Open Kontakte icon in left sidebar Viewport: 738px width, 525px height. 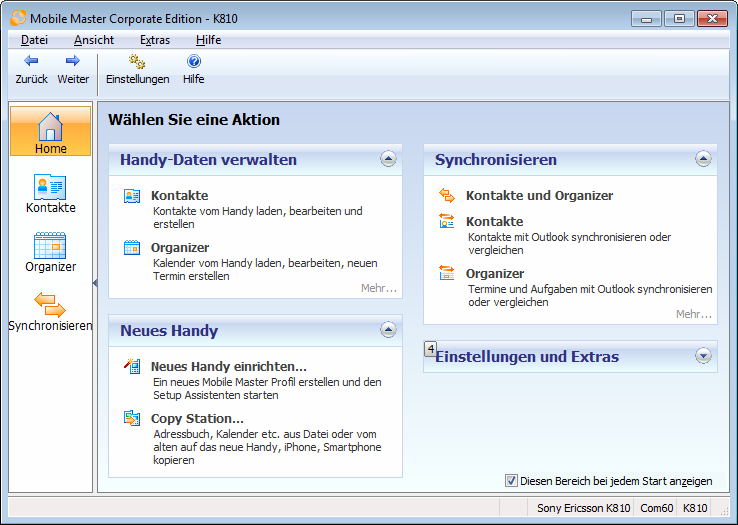coord(50,187)
